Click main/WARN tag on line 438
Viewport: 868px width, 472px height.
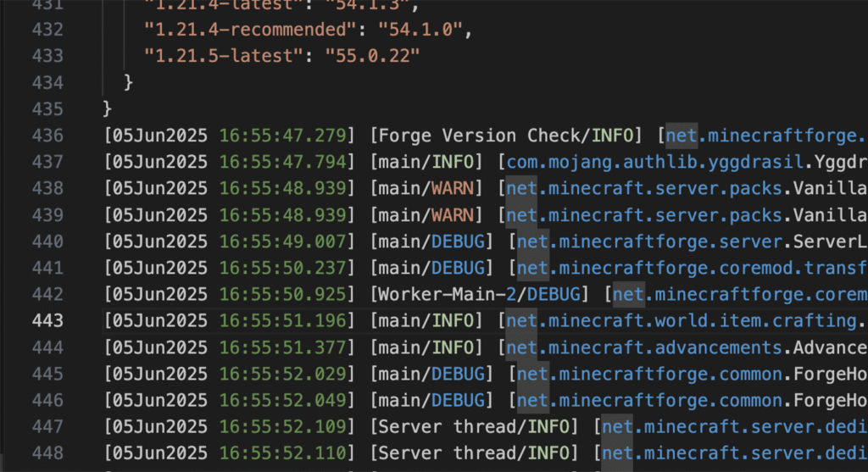(426, 189)
